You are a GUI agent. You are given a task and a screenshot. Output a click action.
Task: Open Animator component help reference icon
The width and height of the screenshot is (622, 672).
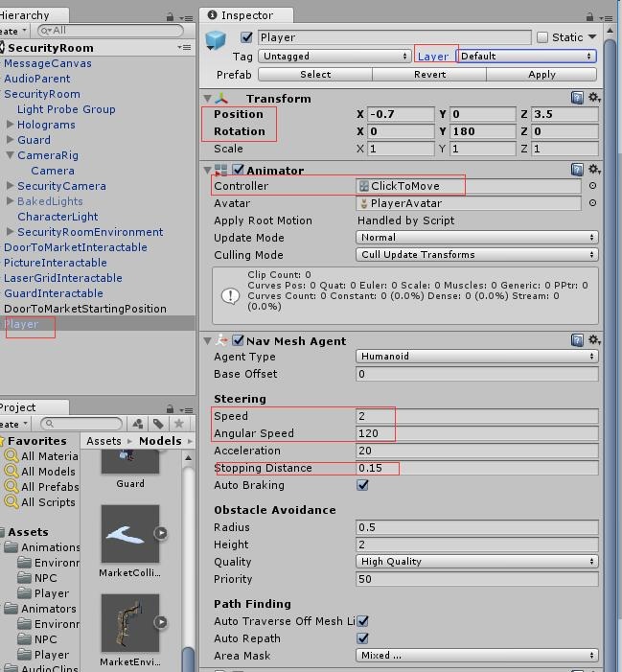click(577, 170)
